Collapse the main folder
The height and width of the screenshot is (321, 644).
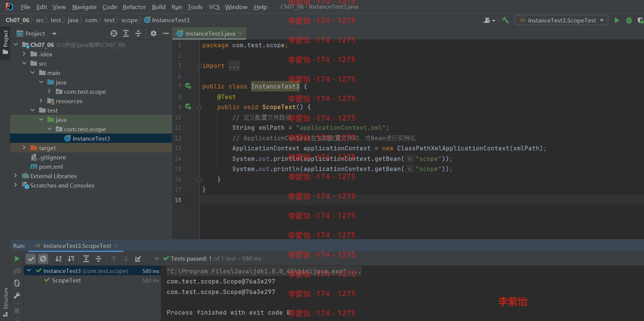(x=33, y=73)
